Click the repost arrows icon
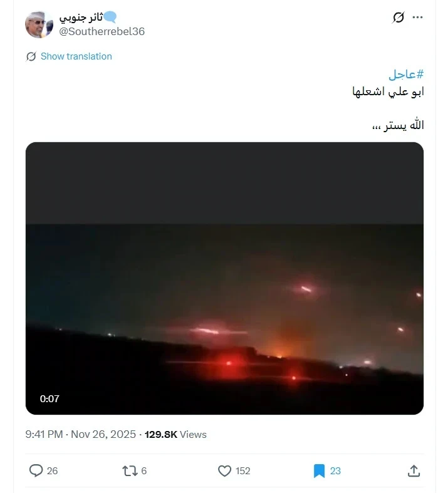The height and width of the screenshot is (493, 448). tap(130, 470)
